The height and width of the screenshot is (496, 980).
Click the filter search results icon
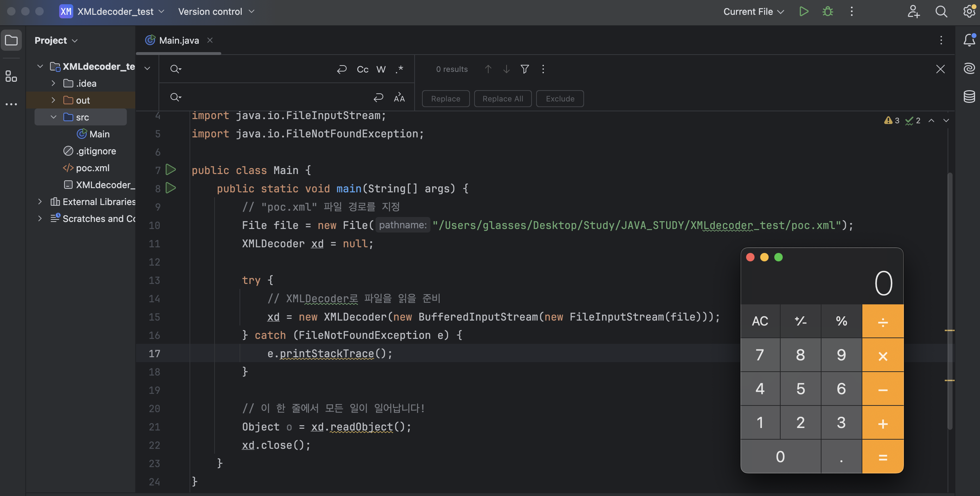(x=525, y=69)
